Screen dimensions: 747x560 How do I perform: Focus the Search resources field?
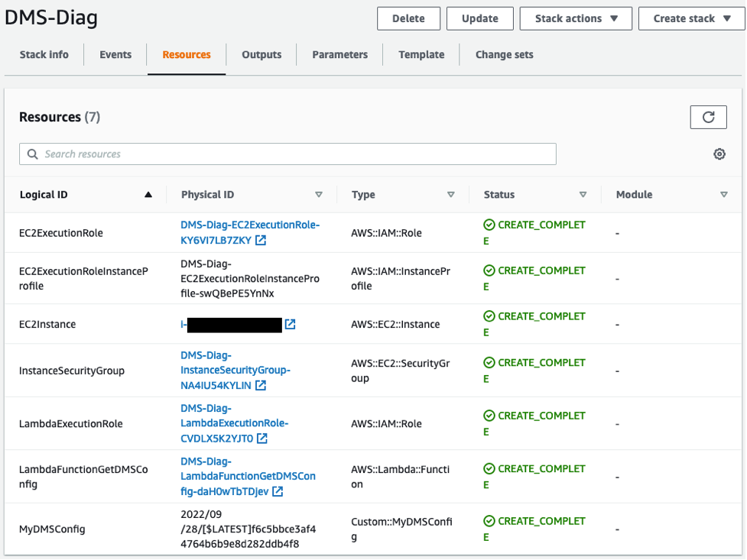(287, 154)
